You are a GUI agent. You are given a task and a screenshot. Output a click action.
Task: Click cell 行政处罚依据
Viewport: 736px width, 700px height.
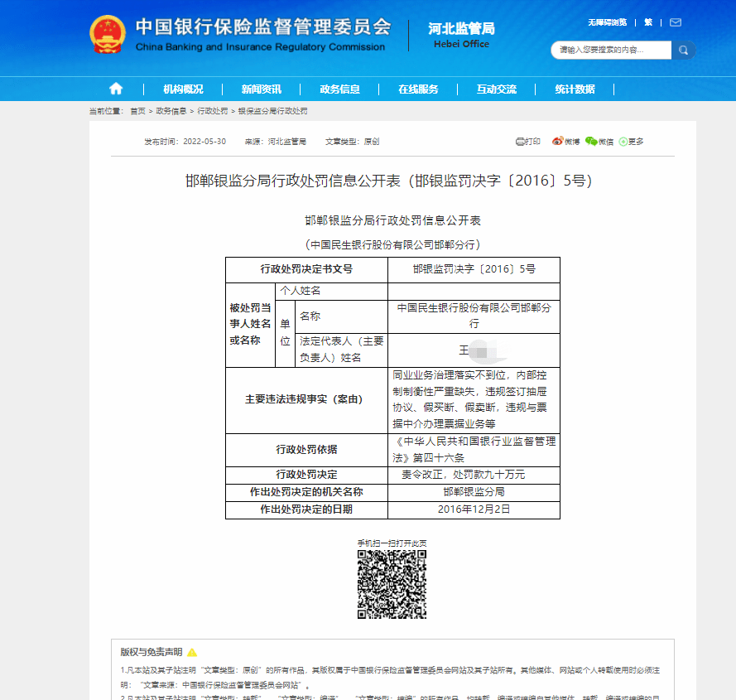(306, 450)
